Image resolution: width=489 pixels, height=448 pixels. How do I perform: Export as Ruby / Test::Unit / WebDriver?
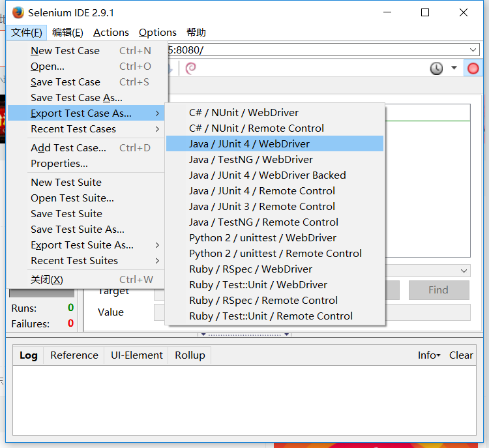274,284
